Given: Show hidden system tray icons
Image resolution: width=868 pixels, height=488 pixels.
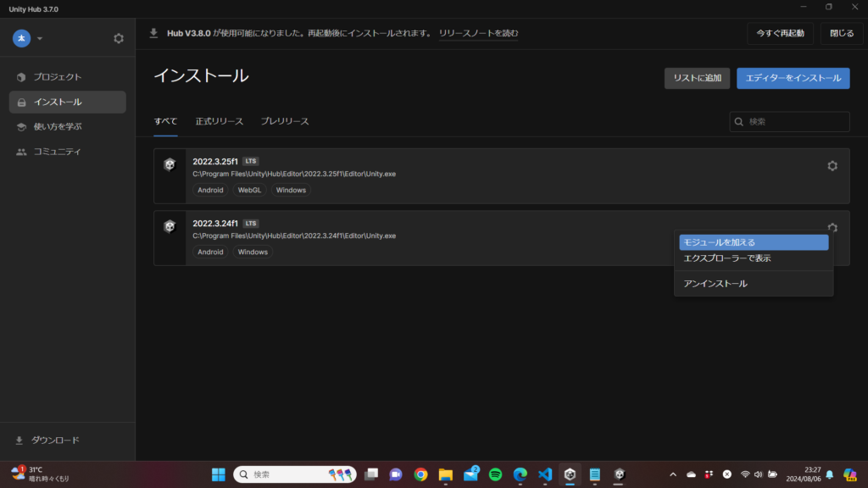Looking at the screenshot, I should [672, 474].
